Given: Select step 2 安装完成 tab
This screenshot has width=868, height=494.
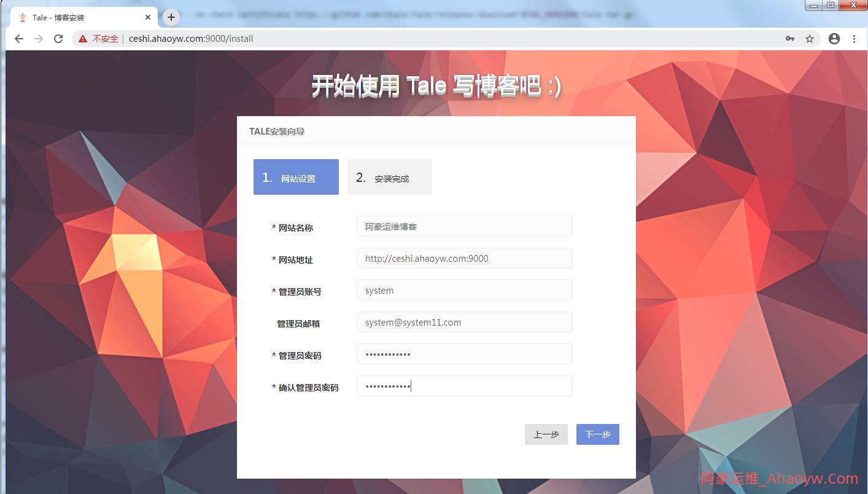Looking at the screenshot, I should point(390,178).
